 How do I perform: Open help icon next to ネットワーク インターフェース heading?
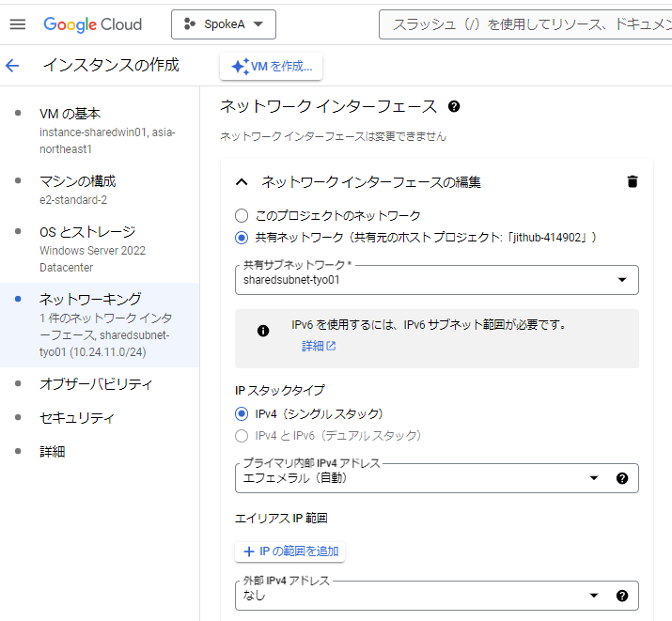pyautogui.click(x=454, y=106)
